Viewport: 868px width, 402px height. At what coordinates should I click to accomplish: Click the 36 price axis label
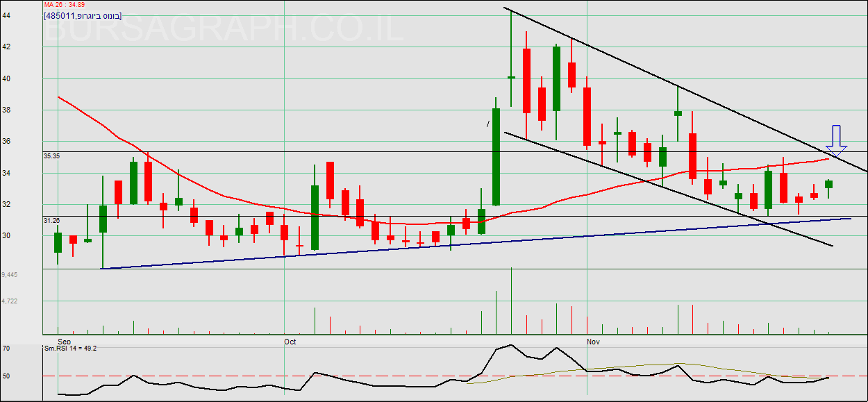(x=6, y=141)
